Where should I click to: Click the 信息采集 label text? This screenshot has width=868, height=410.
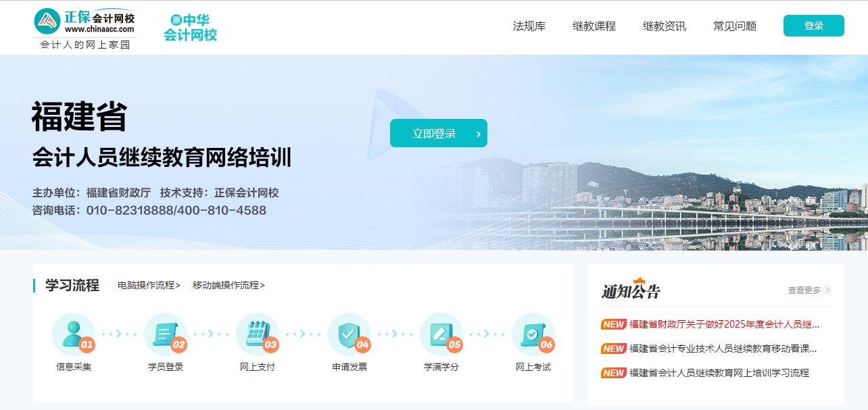click(74, 367)
